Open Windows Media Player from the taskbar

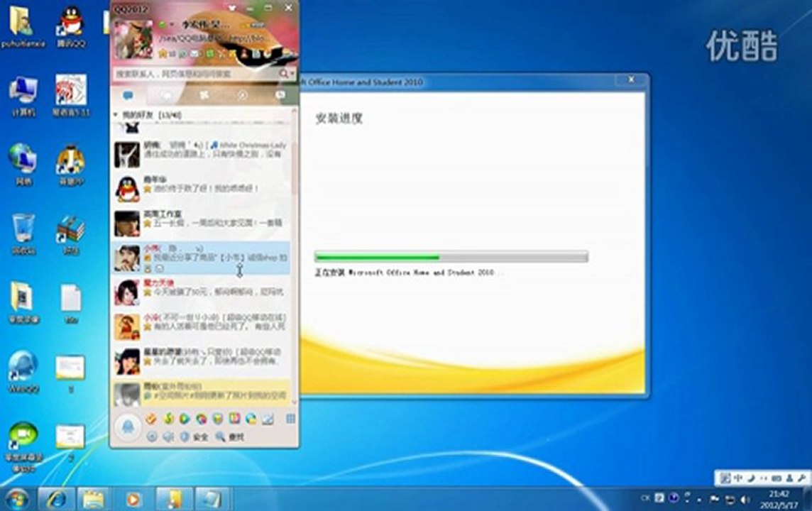coord(133,499)
